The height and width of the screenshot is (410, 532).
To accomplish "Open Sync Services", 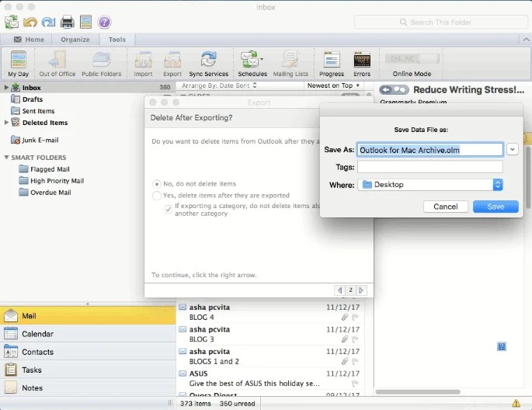I will [x=209, y=64].
